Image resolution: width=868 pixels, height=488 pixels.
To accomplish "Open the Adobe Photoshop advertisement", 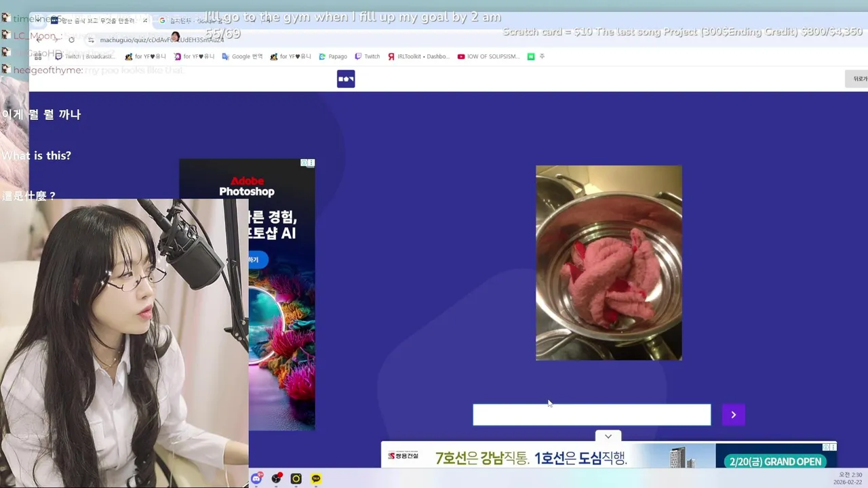I will pyautogui.click(x=247, y=295).
